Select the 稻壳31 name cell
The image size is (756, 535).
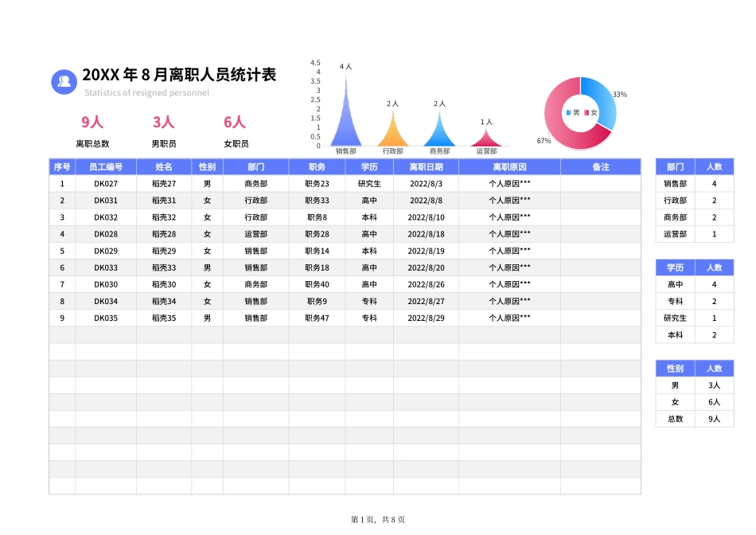click(x=162, y=200)
